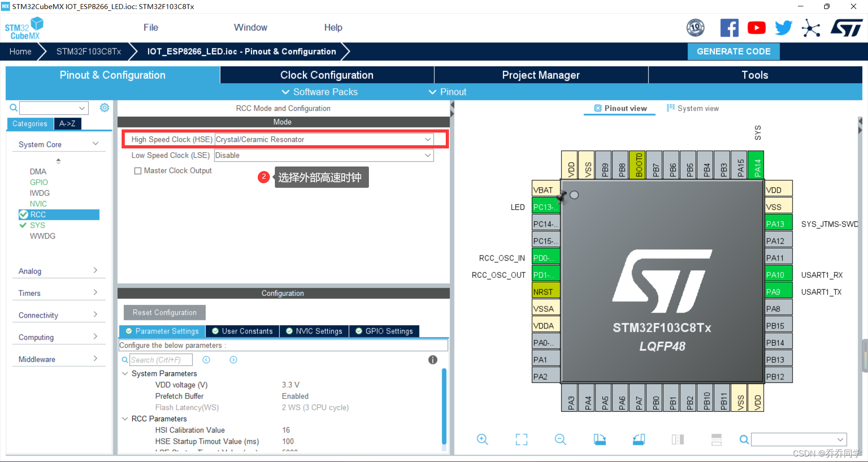The width and height of the screenshot is (868, 462).
Task: Click the ST community network icon
Action: click(811, 28)
